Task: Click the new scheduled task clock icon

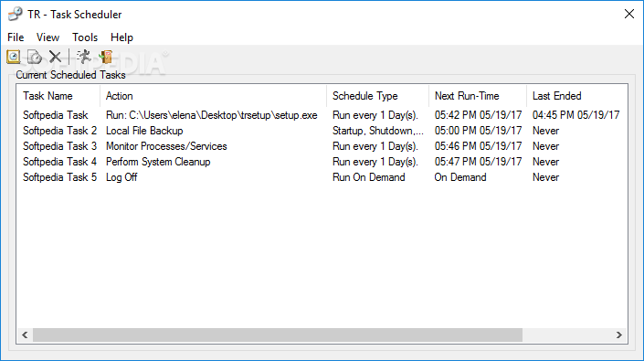Action: [14, 57]
